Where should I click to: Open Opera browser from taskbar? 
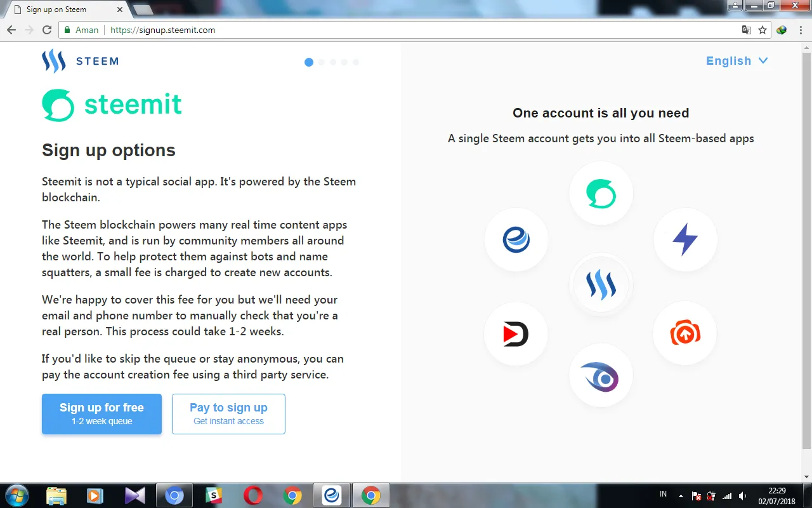click(x=253, y=495)
